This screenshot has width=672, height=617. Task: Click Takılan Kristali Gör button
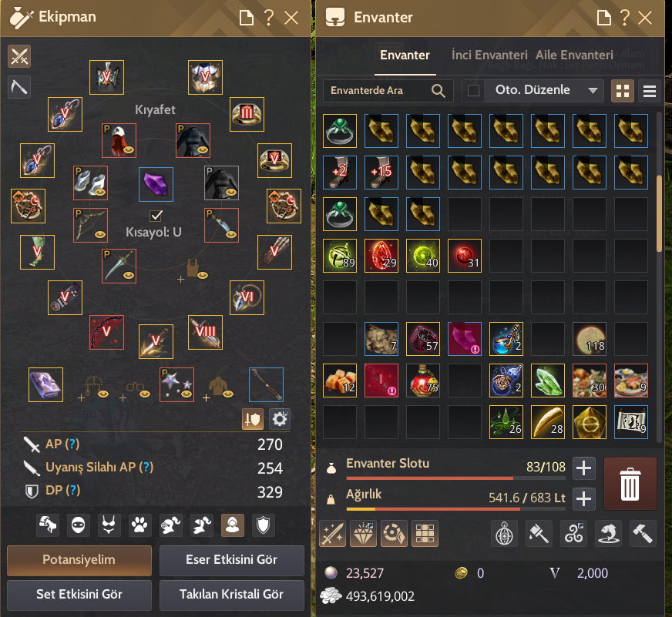231,595
